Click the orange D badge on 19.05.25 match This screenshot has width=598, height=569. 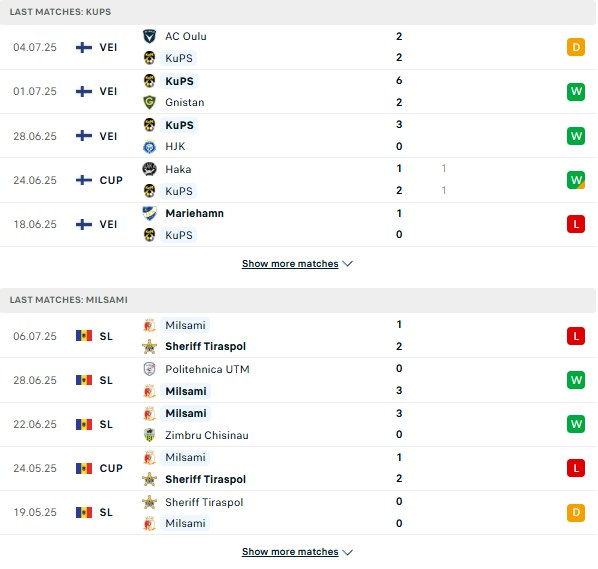pos(576,513)
